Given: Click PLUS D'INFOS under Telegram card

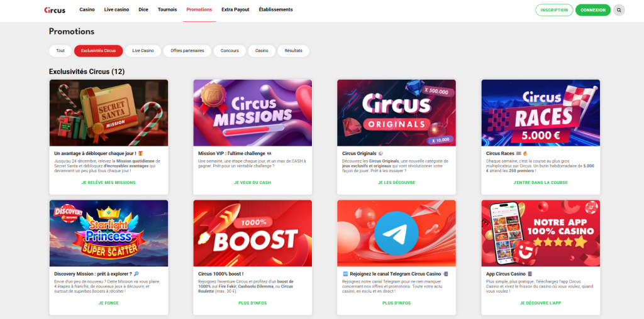Looking at the screenshot, I should [396, 303].
